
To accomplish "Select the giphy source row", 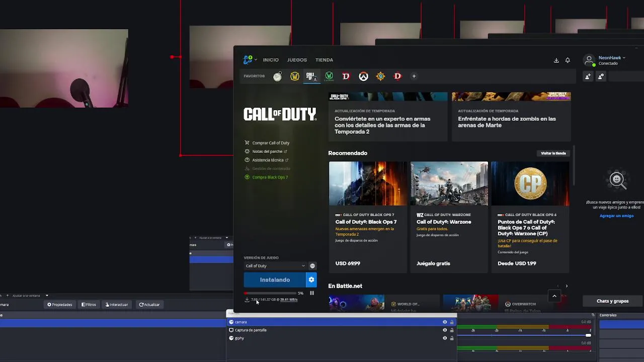I will 342,338.
